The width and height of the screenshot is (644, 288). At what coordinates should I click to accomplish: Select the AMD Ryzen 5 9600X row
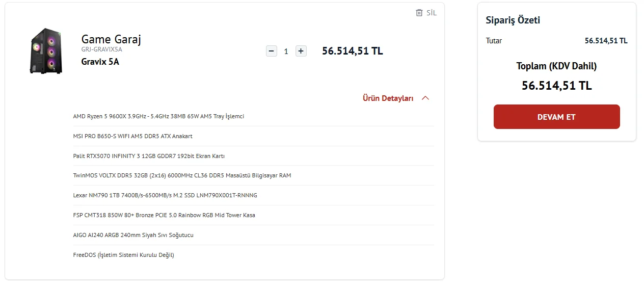(x=158, y=116)
